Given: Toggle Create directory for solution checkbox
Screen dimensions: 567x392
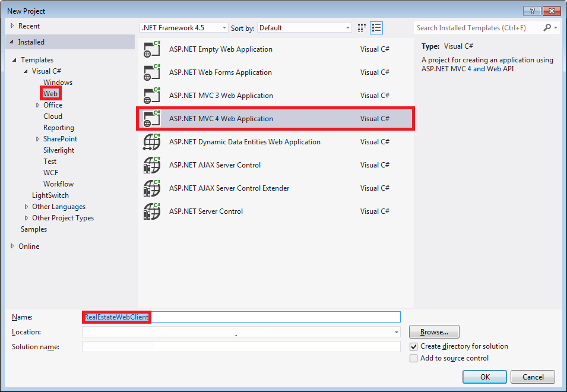Looking at the screenshot, I should point(414,346).
